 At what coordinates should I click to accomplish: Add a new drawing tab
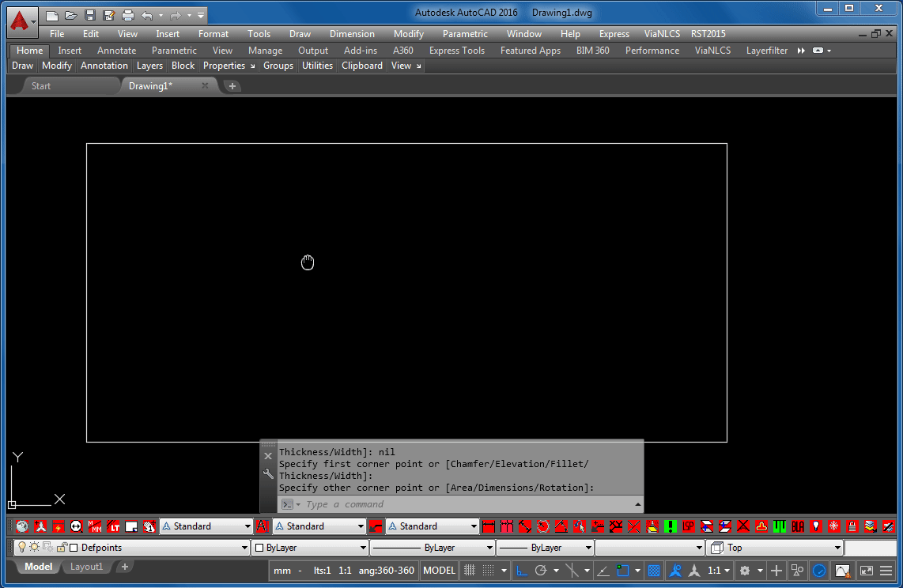(232, 85)
